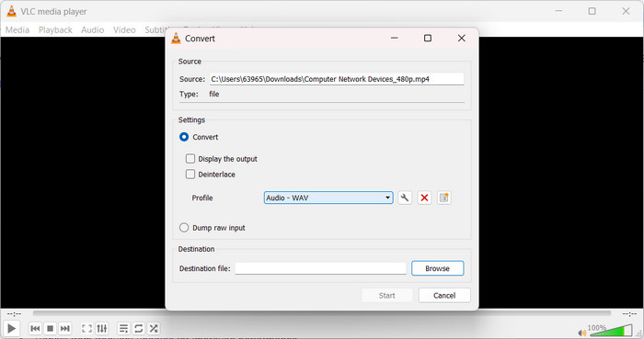Check the Deinterlace option
644x339 pixels.
pyautogui.click(x=190, y=175)
